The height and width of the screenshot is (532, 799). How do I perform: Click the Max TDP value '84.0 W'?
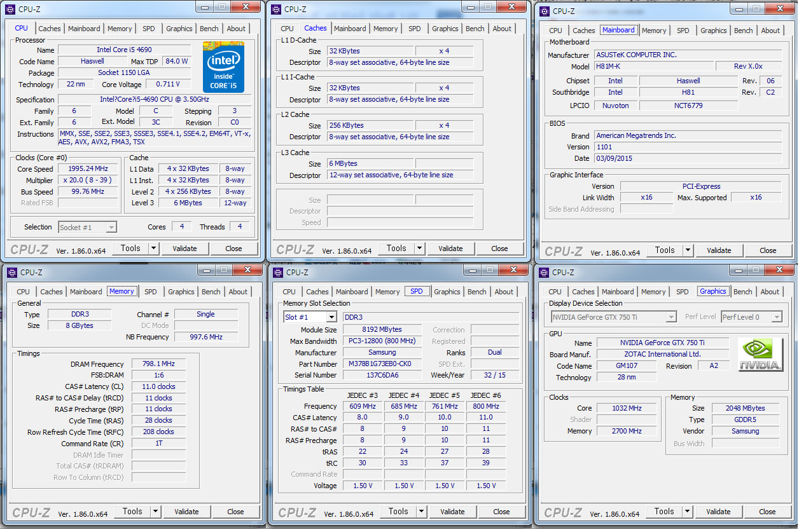pos(176,62)
